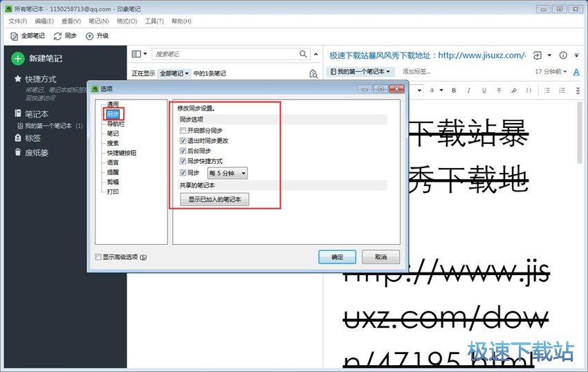The height and width of the screenshot is (372, 588).
Task: Click the search magnifier icon
Action: point(303,54)
